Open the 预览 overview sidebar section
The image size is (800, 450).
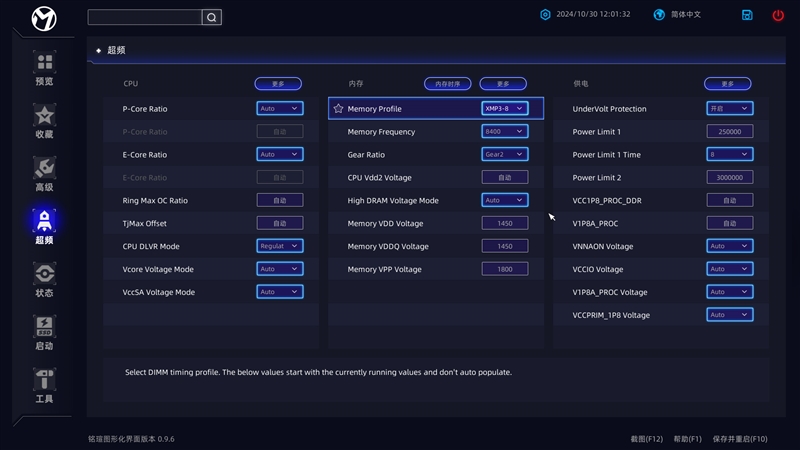point(44,68)
